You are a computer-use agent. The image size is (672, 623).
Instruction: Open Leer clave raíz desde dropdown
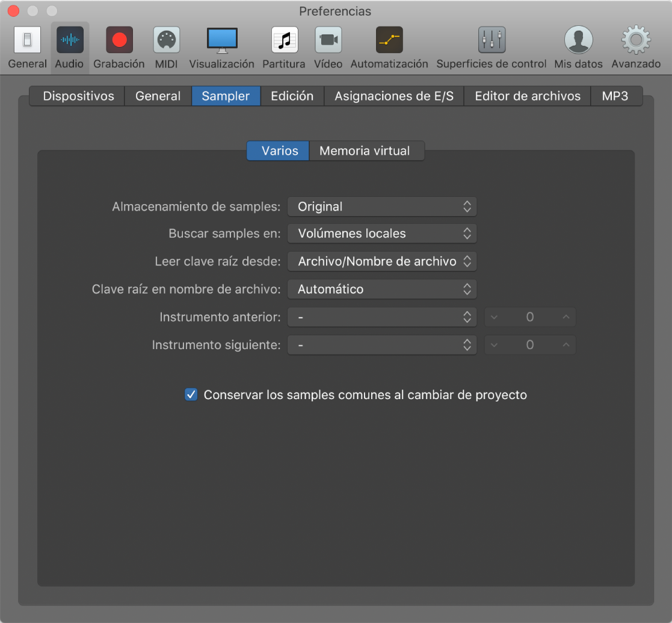click(381, 261)
